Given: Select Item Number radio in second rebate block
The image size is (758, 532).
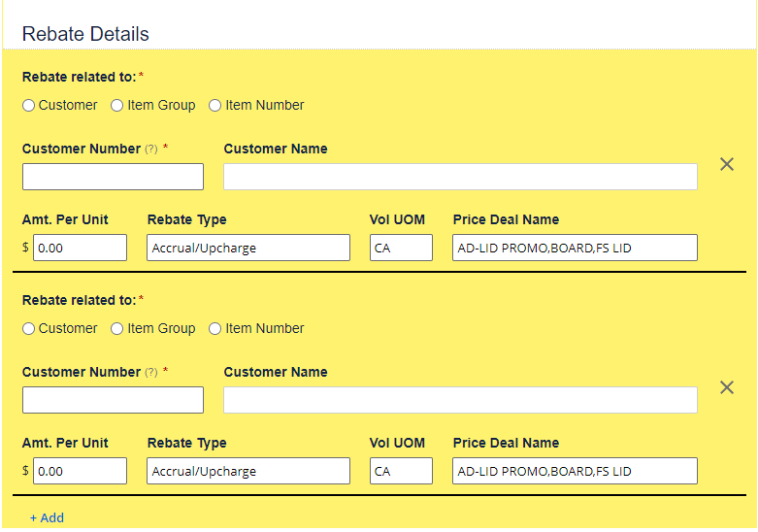Looking at the screenshot, I should [x=215, y=329].
